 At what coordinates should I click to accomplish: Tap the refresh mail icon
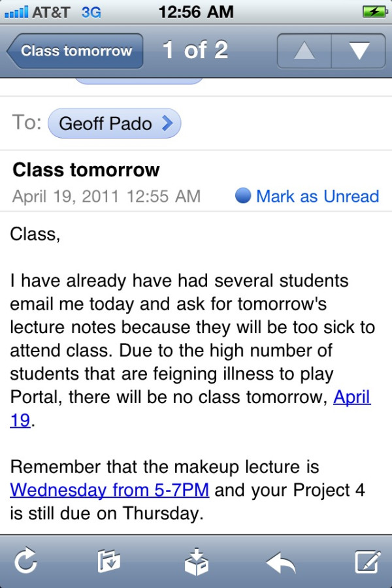[25, 561]
